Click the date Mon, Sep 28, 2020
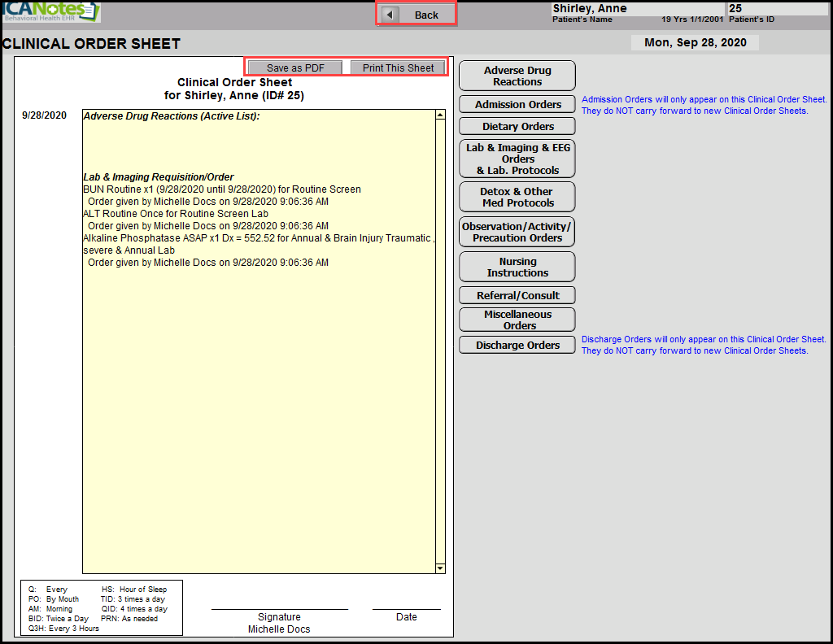This screenshot has width=833, height=644. coord(694,43)
